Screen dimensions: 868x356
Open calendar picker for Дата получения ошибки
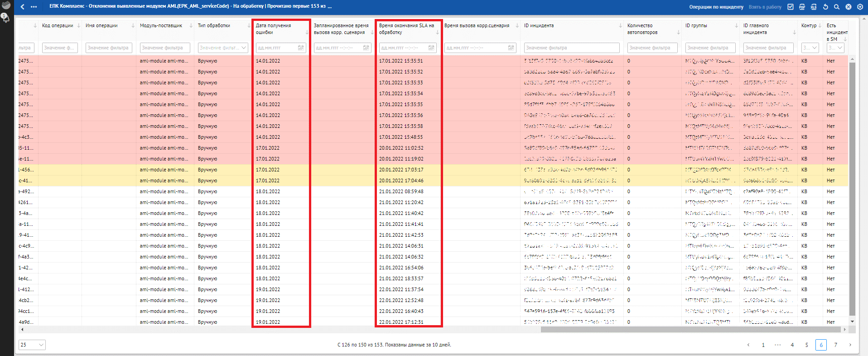point(301,48)
